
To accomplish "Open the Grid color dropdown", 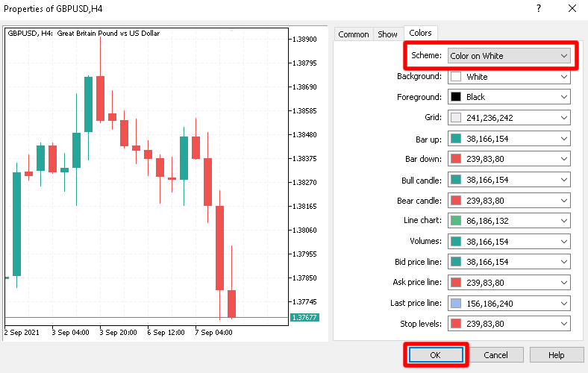I will point(509,118).
